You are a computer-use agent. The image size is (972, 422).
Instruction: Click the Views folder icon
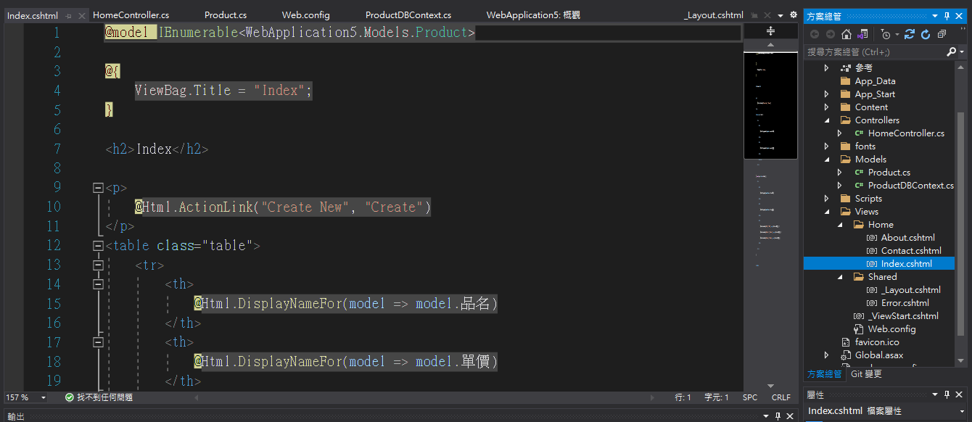(x=846, y=211)
